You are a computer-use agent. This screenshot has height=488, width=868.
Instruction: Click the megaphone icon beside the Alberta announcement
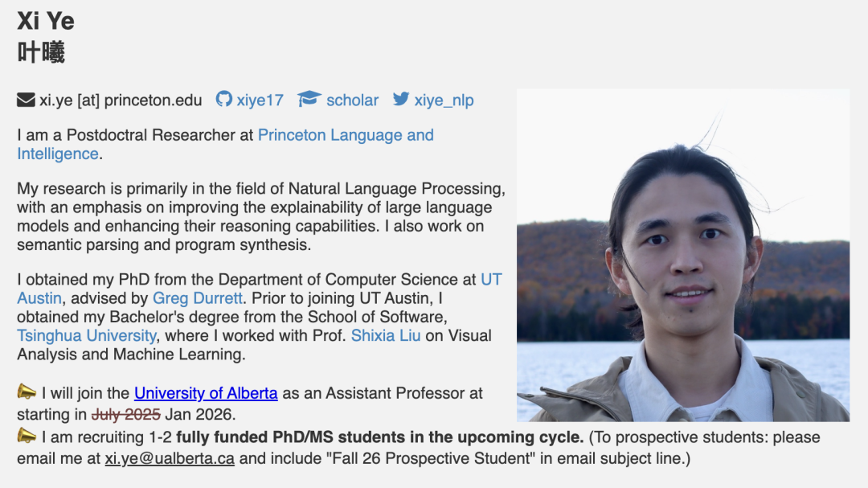[x=27, y=392]
